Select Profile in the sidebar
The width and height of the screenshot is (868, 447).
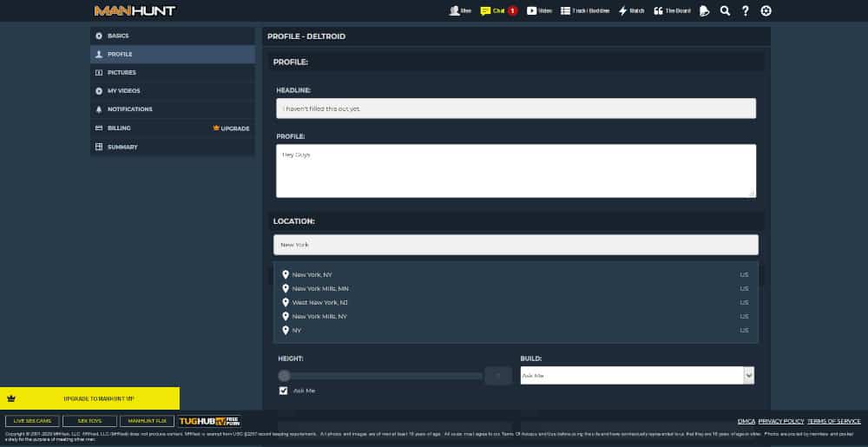[173, 54]
